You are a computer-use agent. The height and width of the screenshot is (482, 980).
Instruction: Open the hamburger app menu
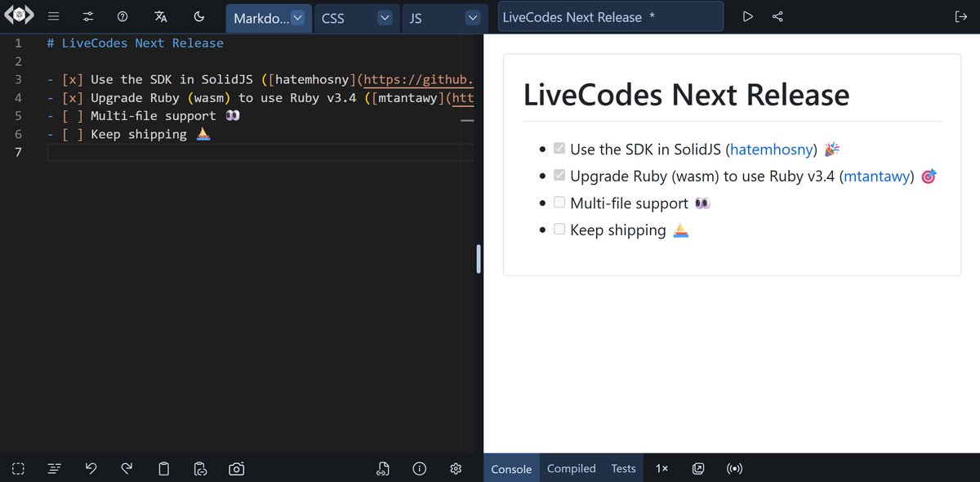[54, 16]
